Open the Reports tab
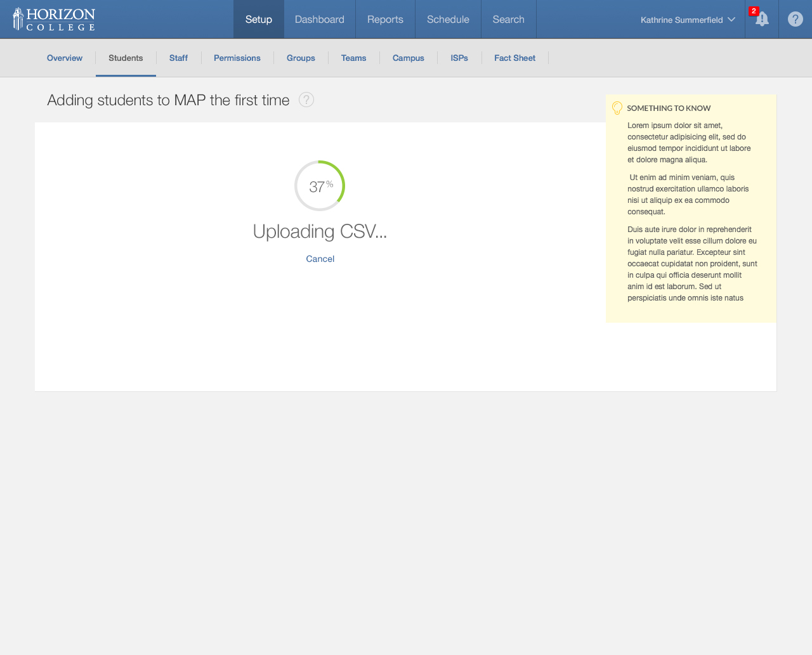The height and width of the screenshot is (655, 812). 385,19
